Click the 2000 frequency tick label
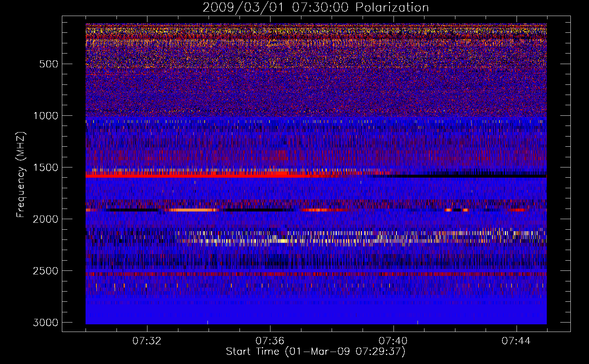This screenshot has width=589, height=364. [46, 219]
